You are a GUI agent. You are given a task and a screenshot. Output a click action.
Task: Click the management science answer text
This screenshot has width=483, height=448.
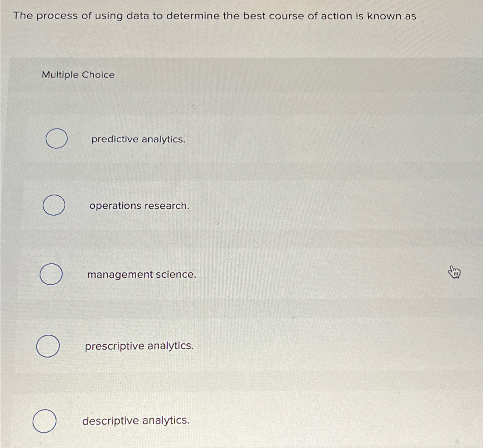click(x=141, y=275)
